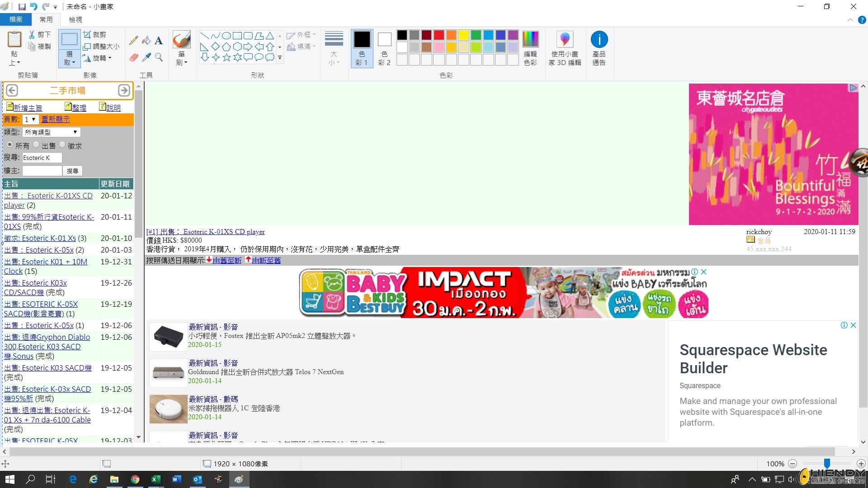This screenshot has width=868, height=488.
Task: Pick the red color swatch
Action: point(439,35)
